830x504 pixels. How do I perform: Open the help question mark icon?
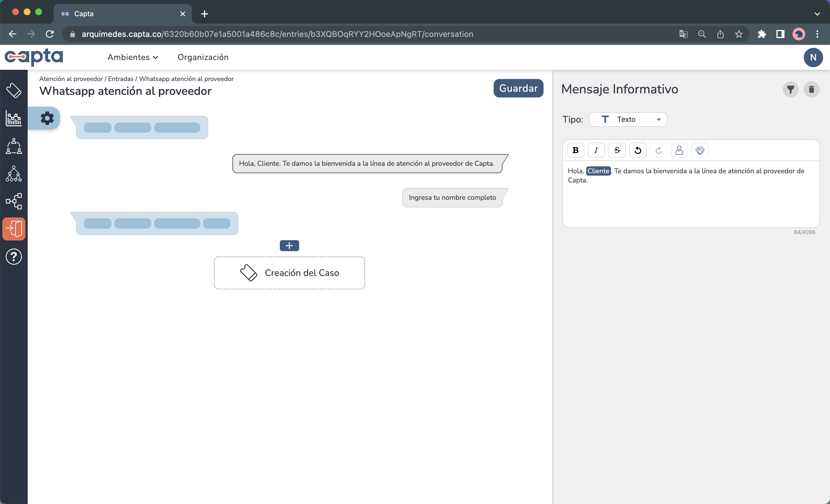14,257
